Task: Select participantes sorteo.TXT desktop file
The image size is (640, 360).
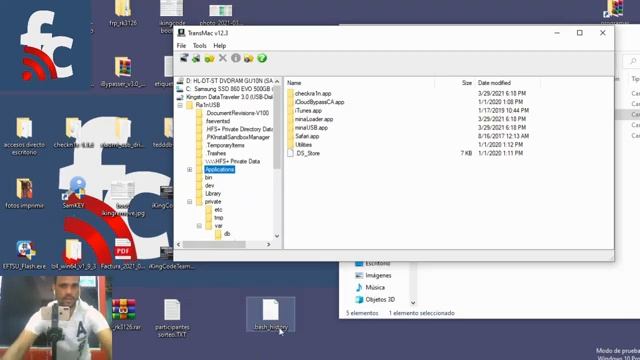Action: [172, 318]
